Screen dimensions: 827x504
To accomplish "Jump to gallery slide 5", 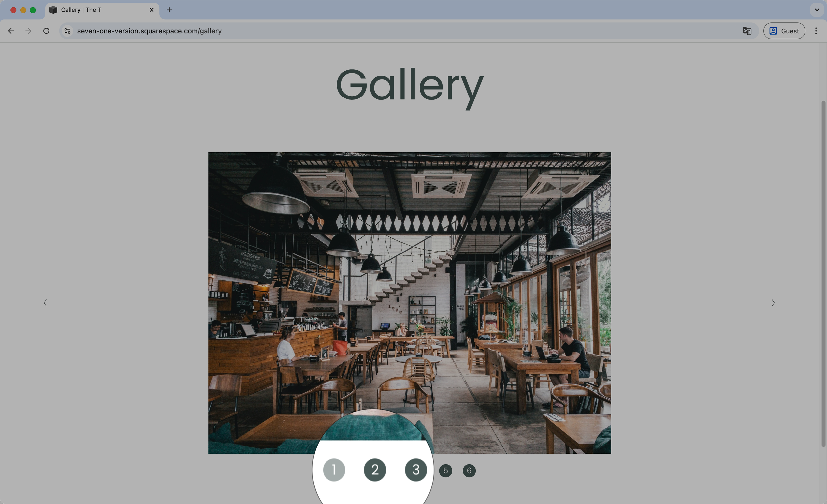I will tap(445, 471).
